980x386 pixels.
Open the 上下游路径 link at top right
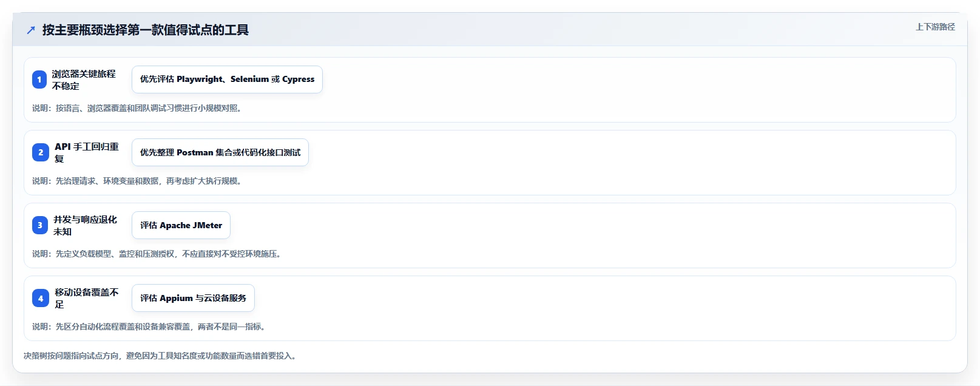(x=935, y=27)
